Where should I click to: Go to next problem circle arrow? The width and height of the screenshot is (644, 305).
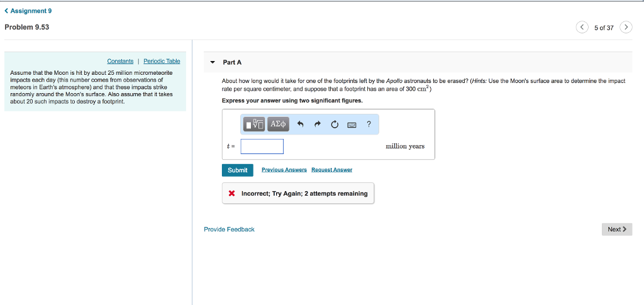[x=626, y=28]
